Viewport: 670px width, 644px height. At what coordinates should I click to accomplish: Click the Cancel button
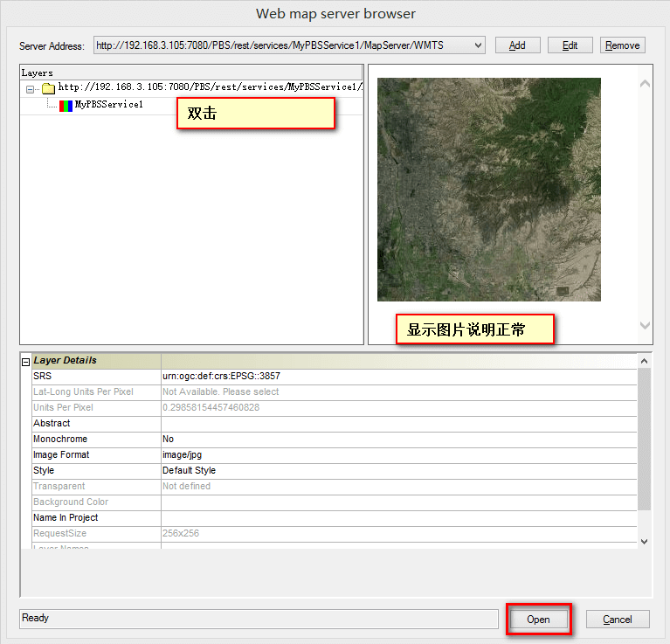[x=618, y=620]
